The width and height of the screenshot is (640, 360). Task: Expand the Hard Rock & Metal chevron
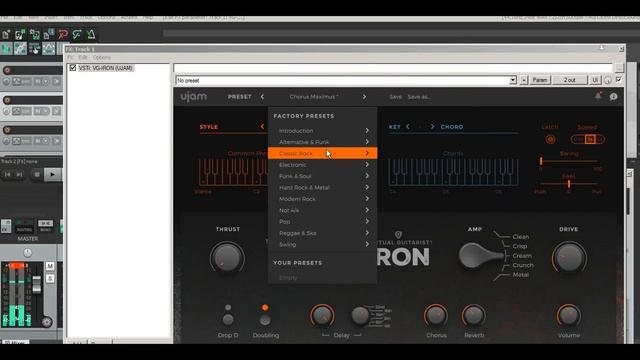pyautogui.click(x=367, y=187)
